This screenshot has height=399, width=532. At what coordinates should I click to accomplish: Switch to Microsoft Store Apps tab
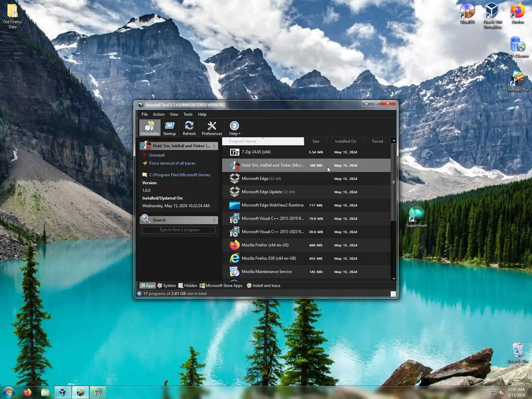pos(221,286)
